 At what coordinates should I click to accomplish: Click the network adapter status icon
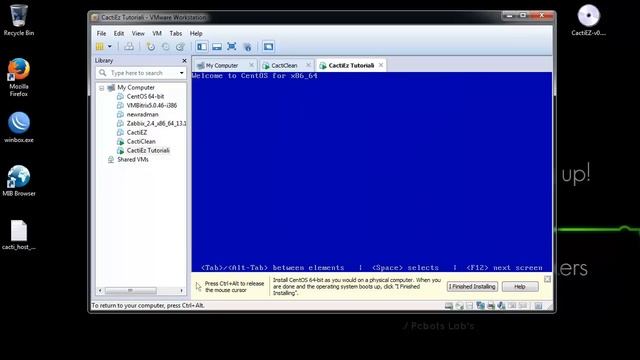(x=480, y=306)
